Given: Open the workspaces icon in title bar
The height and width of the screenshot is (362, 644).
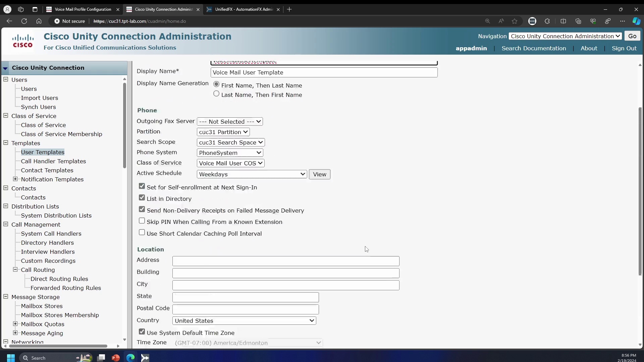Looking at the screenshot, I should point(21,9).
